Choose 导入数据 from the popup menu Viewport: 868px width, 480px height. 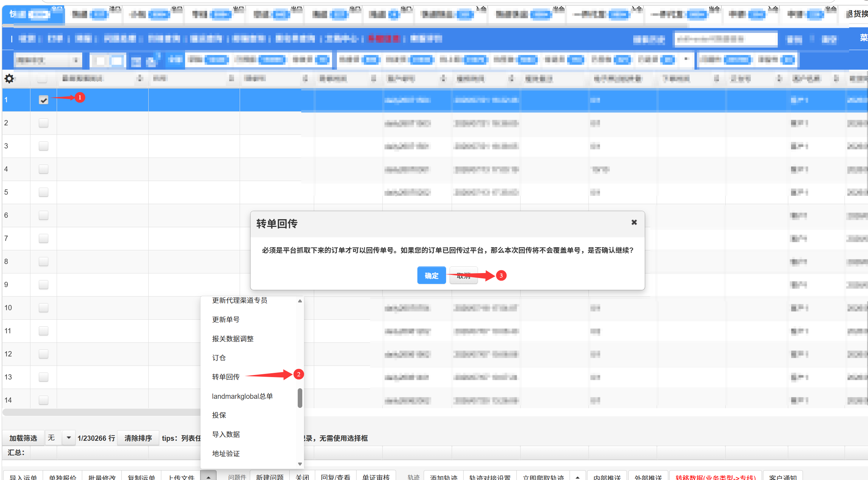click(226, 434)
